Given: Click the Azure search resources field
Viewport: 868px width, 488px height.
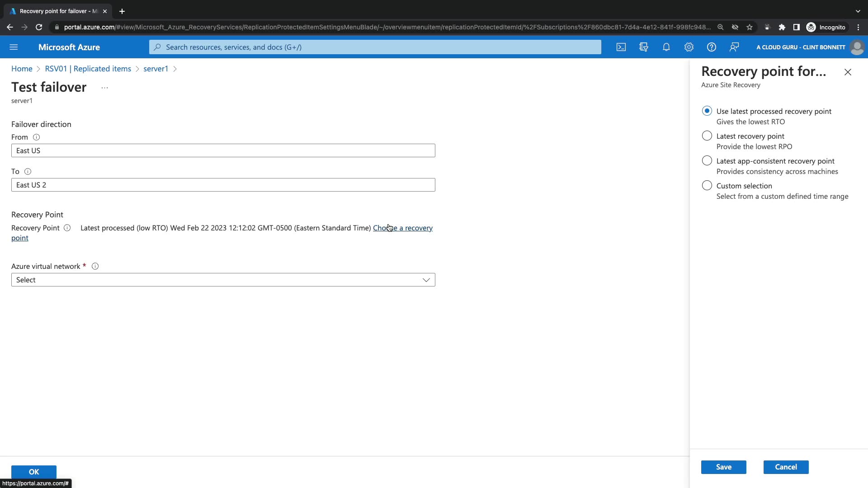Looking at the screenshot, I should tap(375, 47).
